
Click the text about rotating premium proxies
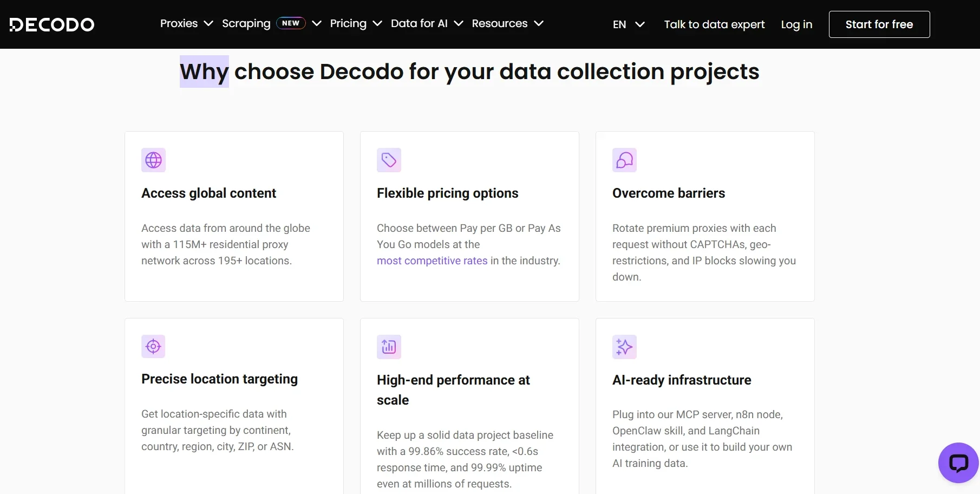[x=704, y=252]
